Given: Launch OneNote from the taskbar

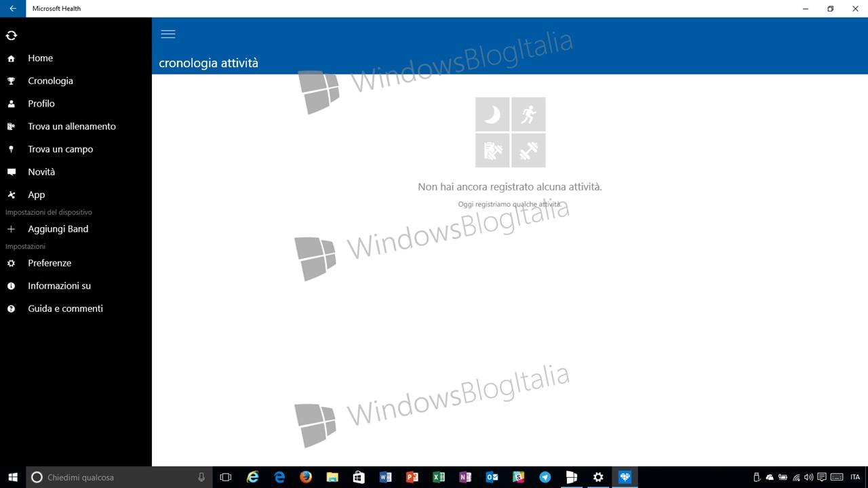Looking at the screenshot, I should [465, 477].
